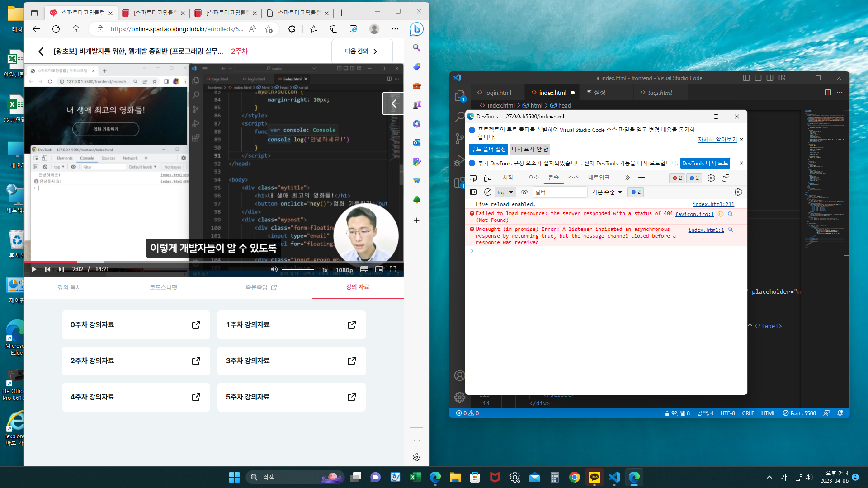The image size is (868, 488).
Task: Open the 코드스니펫 tab under the video
Action: 164,287
